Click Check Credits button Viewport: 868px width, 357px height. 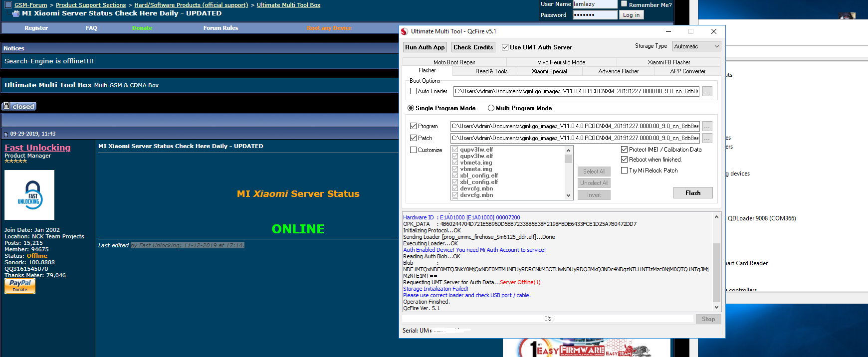tap(473, 47)
